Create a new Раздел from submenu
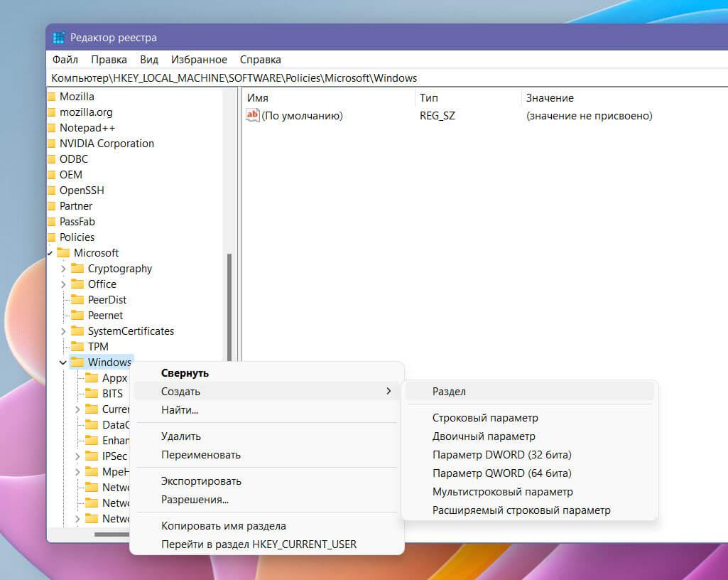This screenshot has height=580, width=728. point(530,392)
